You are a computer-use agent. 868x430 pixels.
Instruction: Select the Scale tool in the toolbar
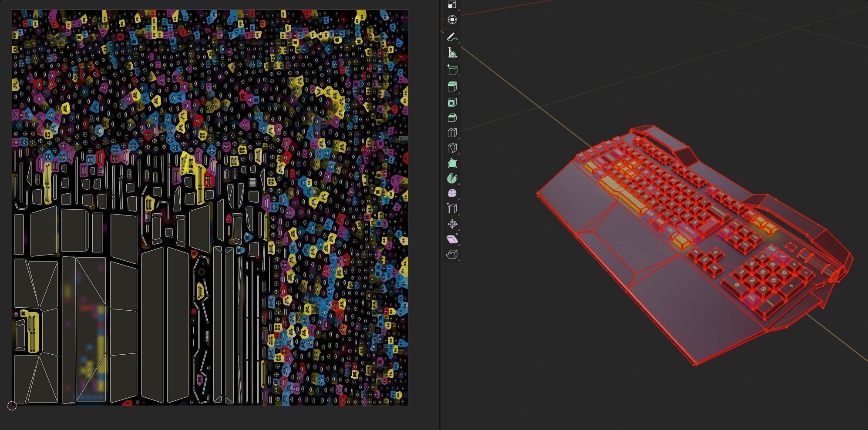[x=452, y=5]
